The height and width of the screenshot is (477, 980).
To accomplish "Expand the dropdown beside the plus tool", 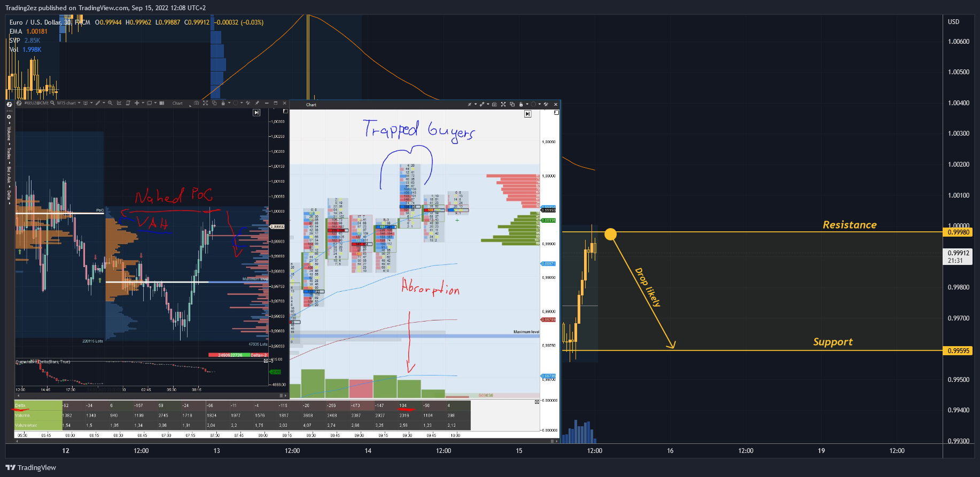I will [x=143, y=103].
